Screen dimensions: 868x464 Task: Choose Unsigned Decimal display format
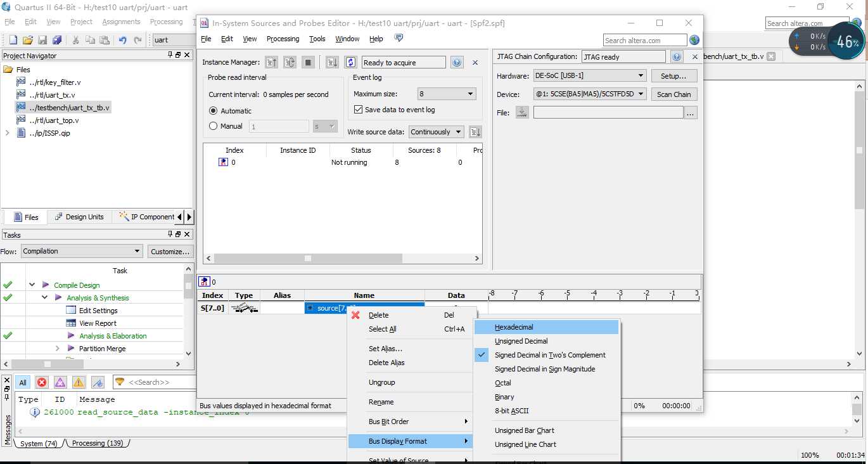[546, 341]
